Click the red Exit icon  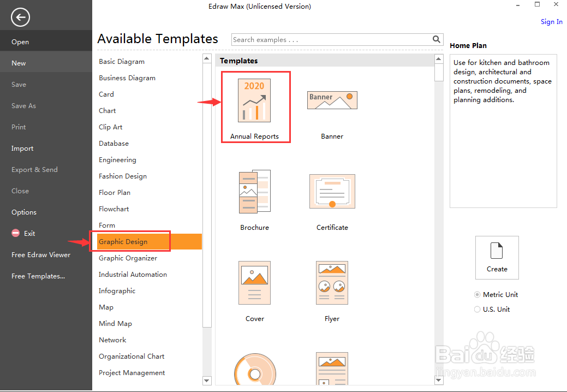tap(15, 233)
